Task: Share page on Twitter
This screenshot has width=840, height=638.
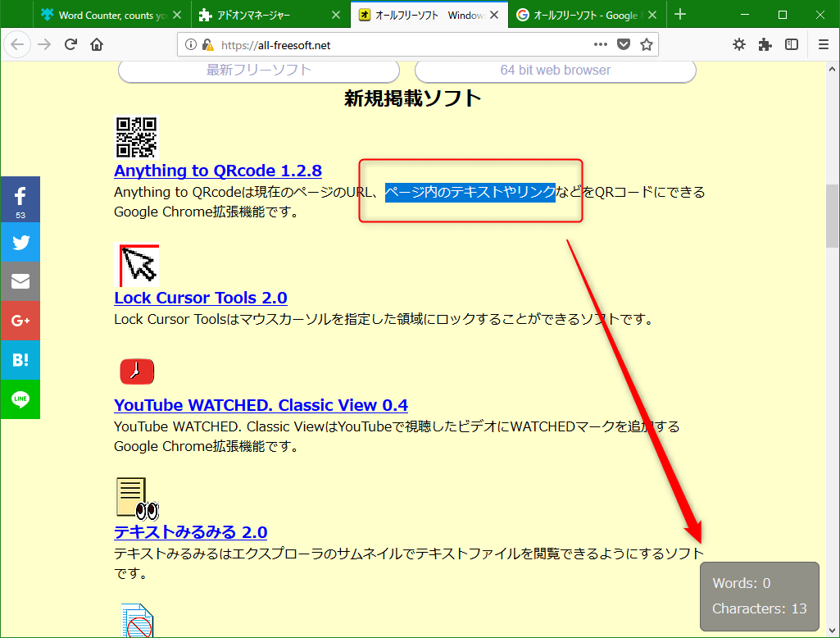Action: pos(20,242)
